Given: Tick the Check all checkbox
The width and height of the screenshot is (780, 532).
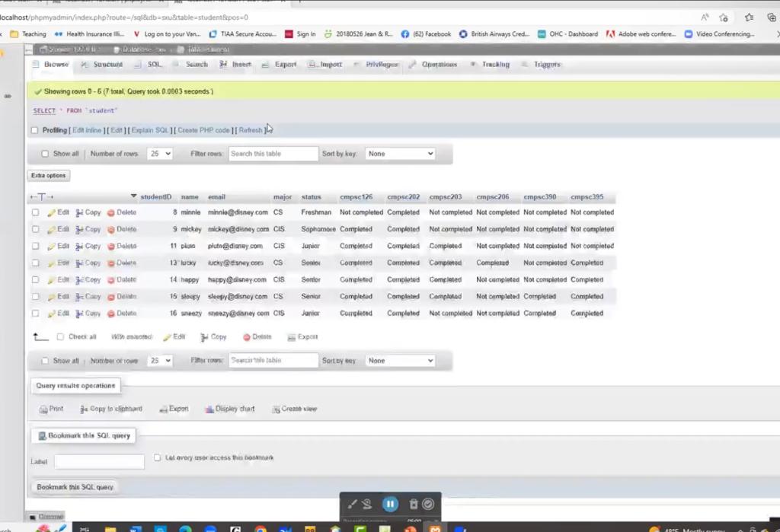Looking at the screenshot, I should click(x=60, y=337).
